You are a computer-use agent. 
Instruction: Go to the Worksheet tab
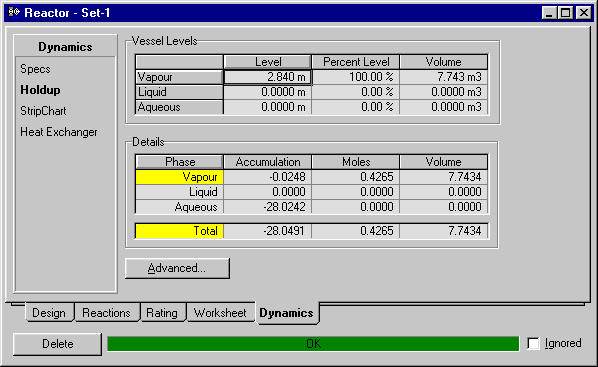click(x=220, y=313)
